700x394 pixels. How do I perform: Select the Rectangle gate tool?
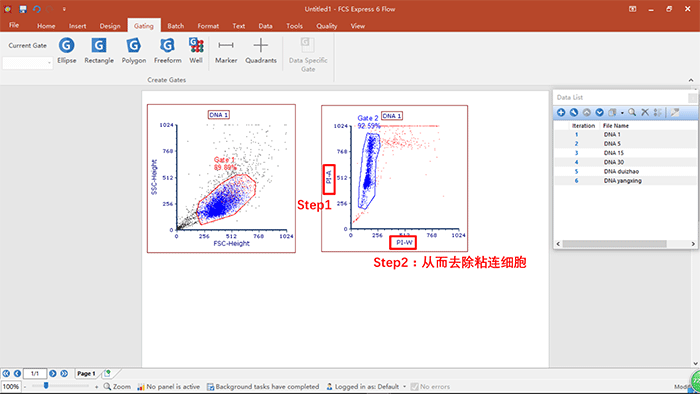pos(99,51)
